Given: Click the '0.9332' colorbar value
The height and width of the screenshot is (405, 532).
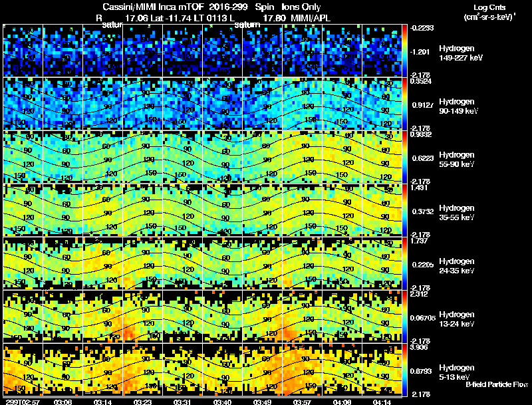Looking at the screenshot, I should pyautogui.click(x=421, y=134).
